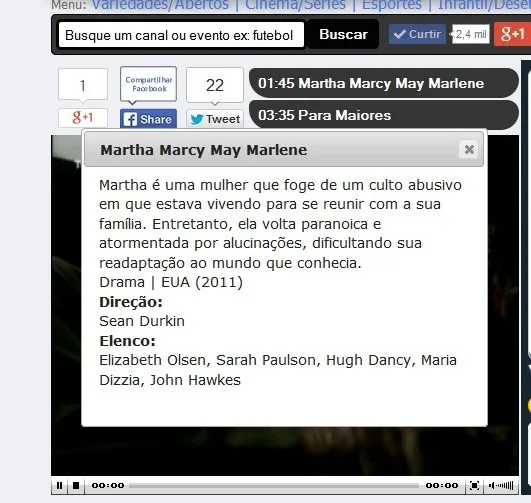This screenshot has width=531, height=503.
Task: Click the Facebook Curtir button
Action: point(417,34)
